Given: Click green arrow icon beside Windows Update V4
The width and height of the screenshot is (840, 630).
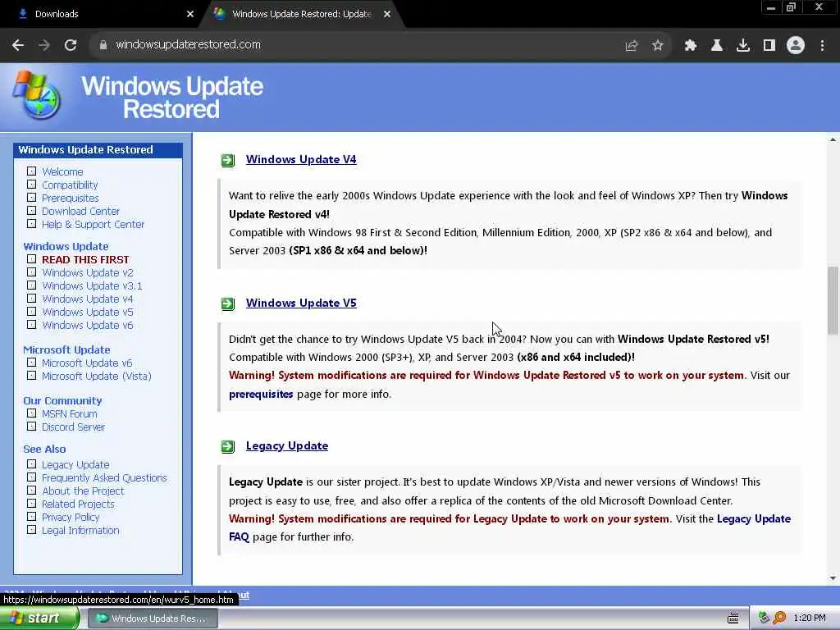Looking at the screenshot, I should [x=228, y=160].
